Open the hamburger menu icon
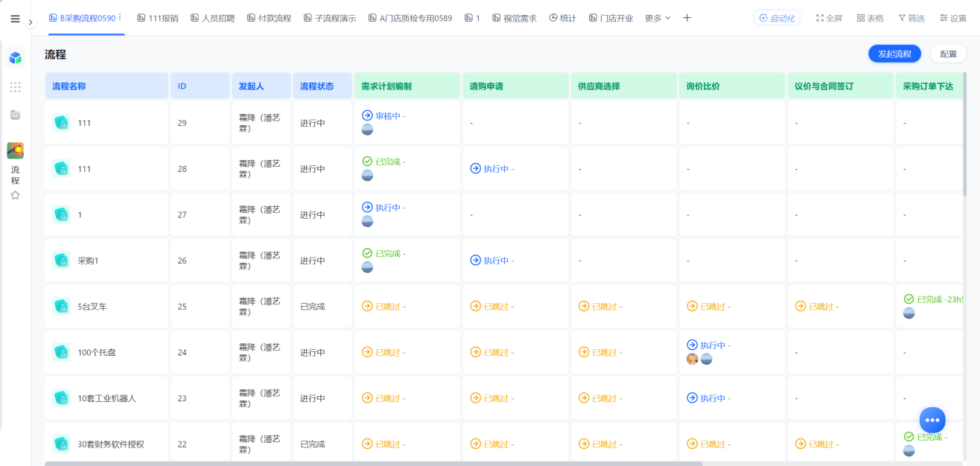The image size is (980, 466). point(15,19)
